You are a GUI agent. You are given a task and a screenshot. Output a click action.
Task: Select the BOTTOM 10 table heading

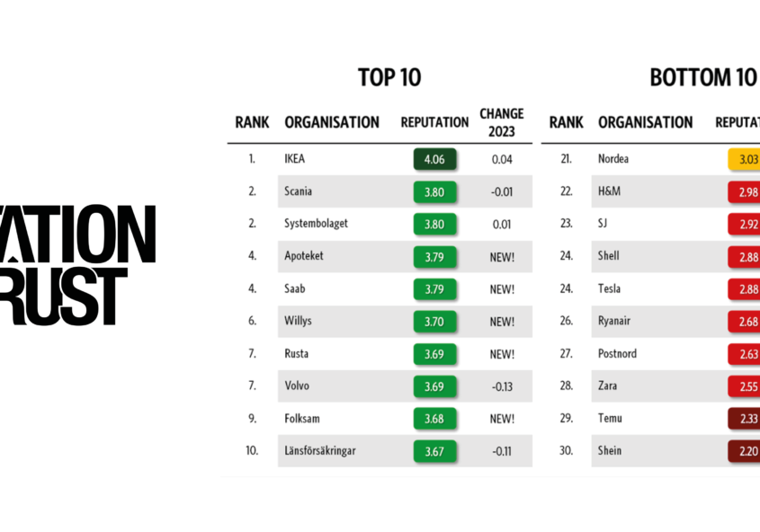pyautogui.click(x=703, y=78)
